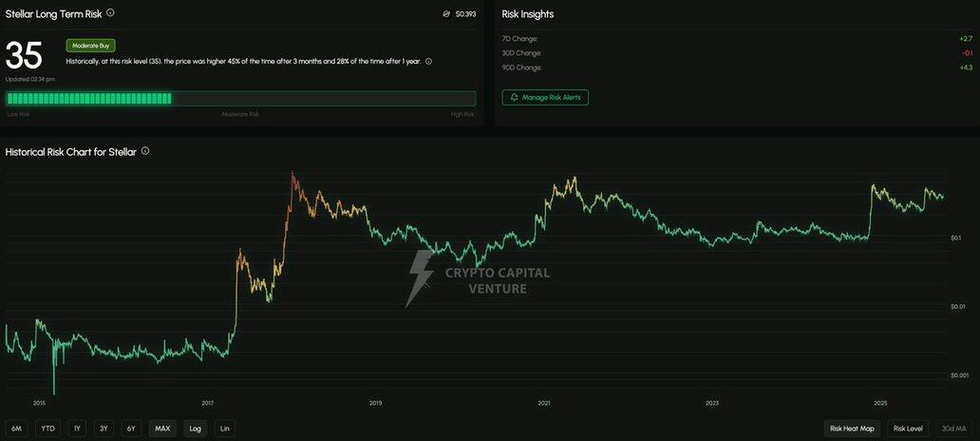The height and width of the screenshot is (441, 980).
Task: Open Manage Risk Alerts
Action: click(x=545, y=98)
